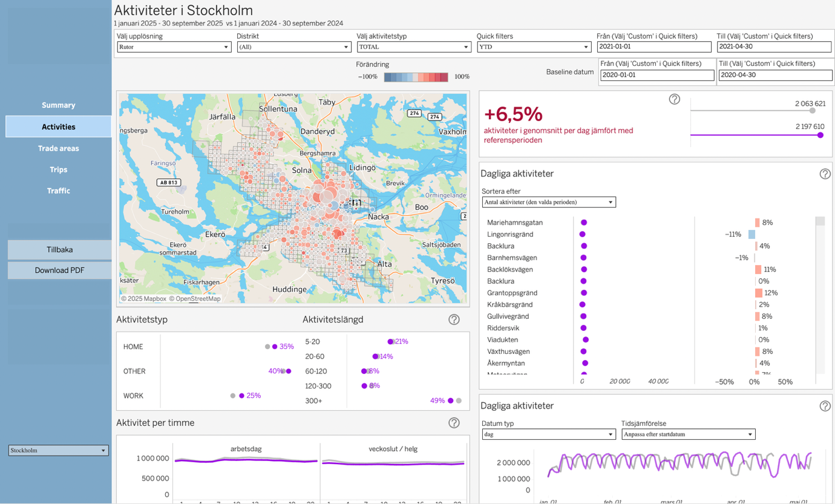
Task: Change Datum typ dropdown set to dag
Action: 549,434
